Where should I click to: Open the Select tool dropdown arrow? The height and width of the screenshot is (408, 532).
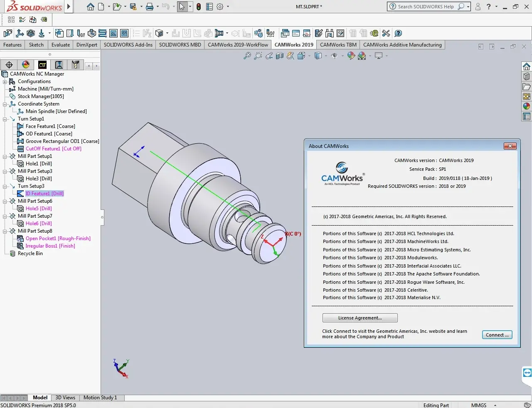point(190,7)
